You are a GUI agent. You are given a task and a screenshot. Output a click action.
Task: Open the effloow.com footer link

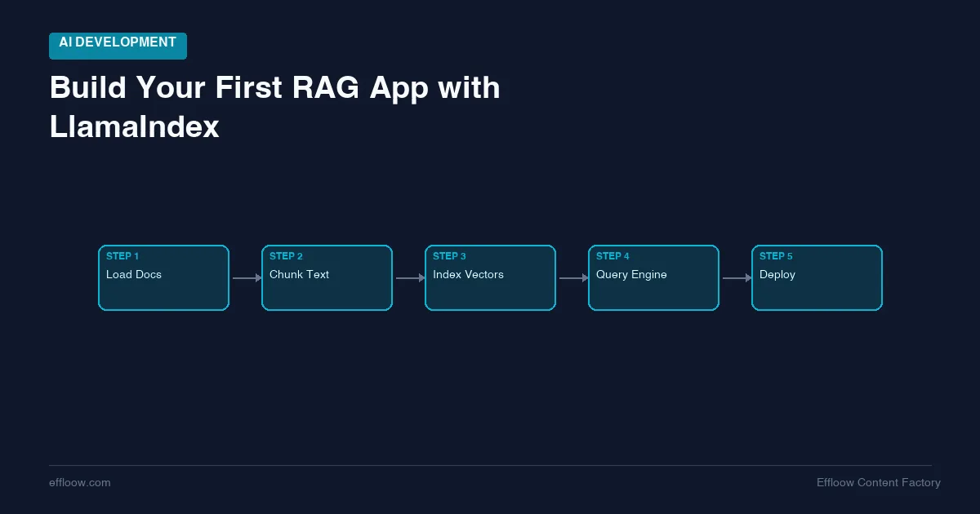pyautogui.click(x=80, y=483)
